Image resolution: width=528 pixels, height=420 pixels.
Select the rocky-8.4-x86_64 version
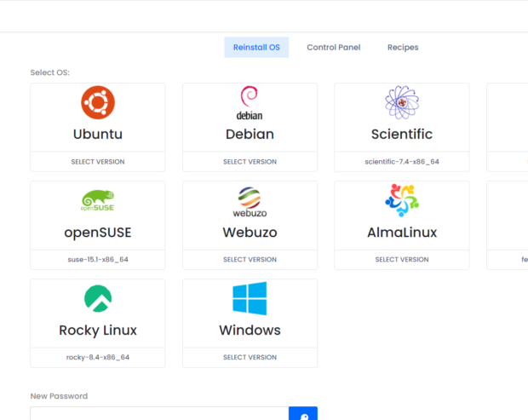point(98,358)
